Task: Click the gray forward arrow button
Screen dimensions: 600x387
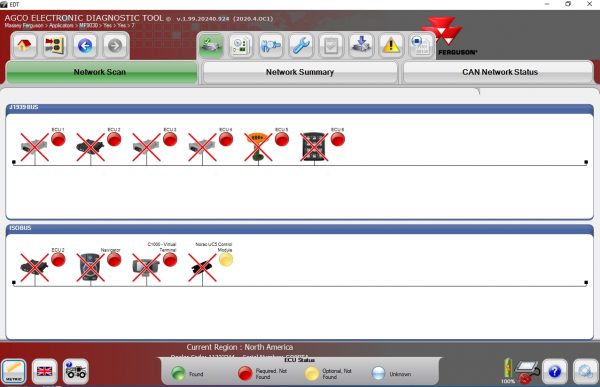Action: (x=115, y=46)
